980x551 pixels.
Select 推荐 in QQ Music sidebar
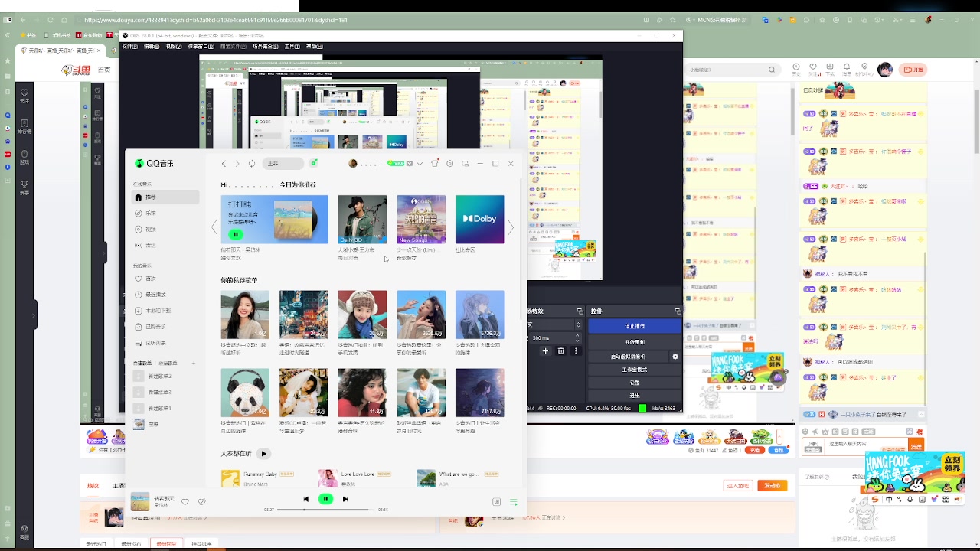tap(165, 197)
